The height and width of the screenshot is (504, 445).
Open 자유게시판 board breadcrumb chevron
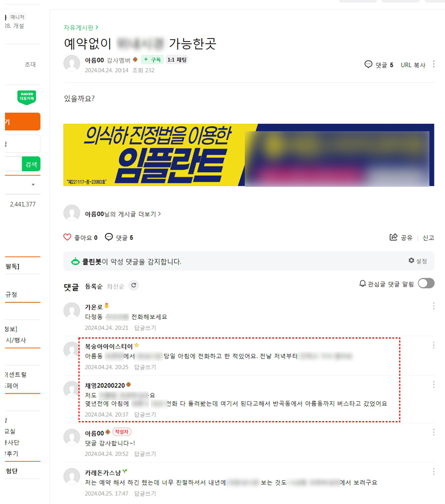97,27
